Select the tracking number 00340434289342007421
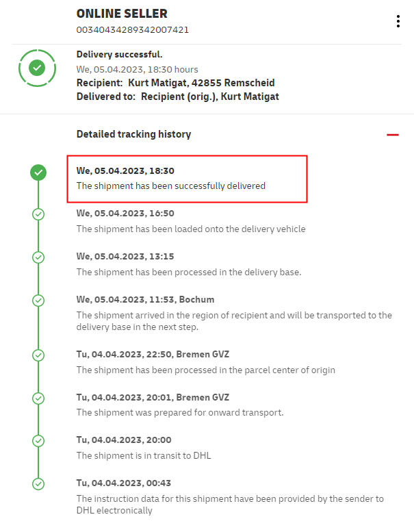 click(x=133, y=29)
